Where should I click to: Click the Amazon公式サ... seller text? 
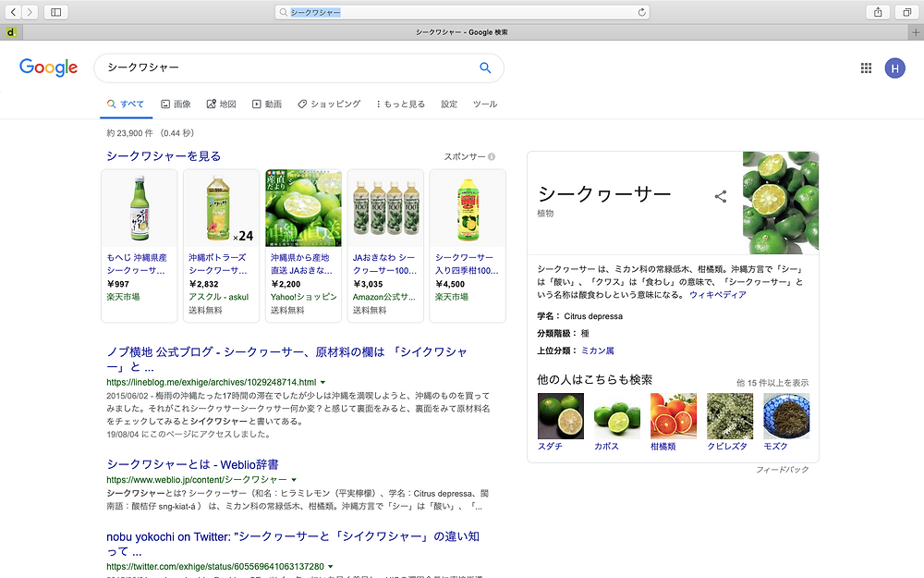point(384,297)
